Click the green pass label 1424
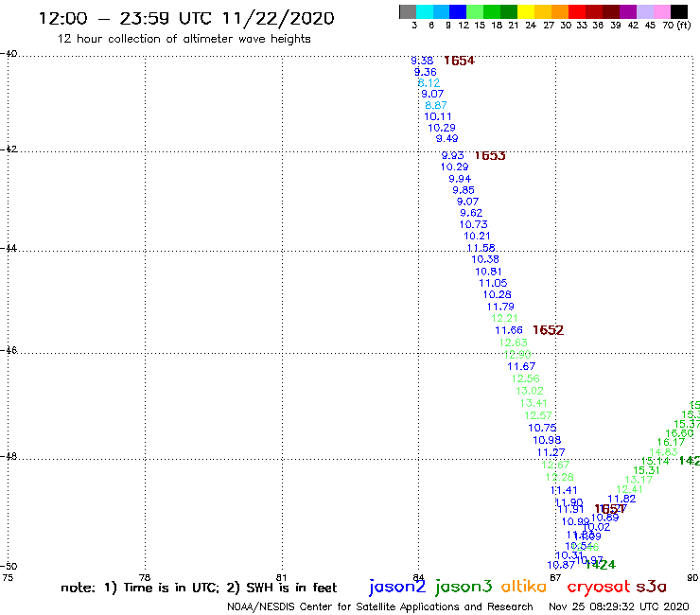Viewport: 700px width, 615px height. pos(601,565)
